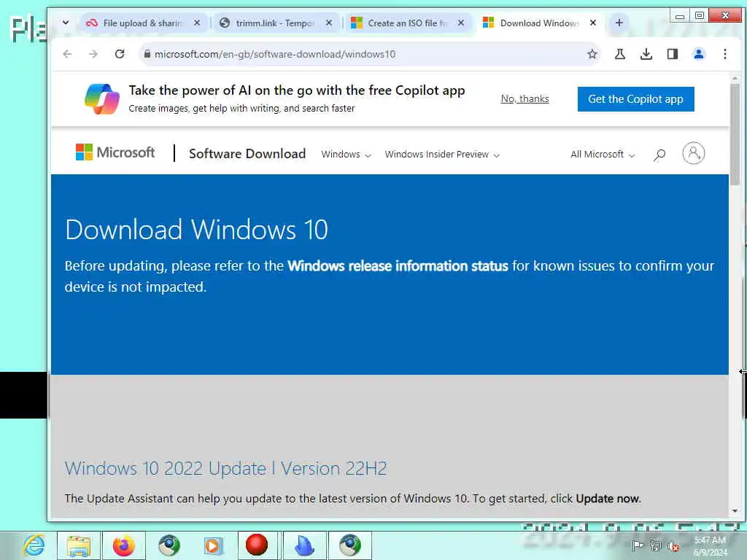
Task: Open the Software Download link
Action: (x=247, y=154)
